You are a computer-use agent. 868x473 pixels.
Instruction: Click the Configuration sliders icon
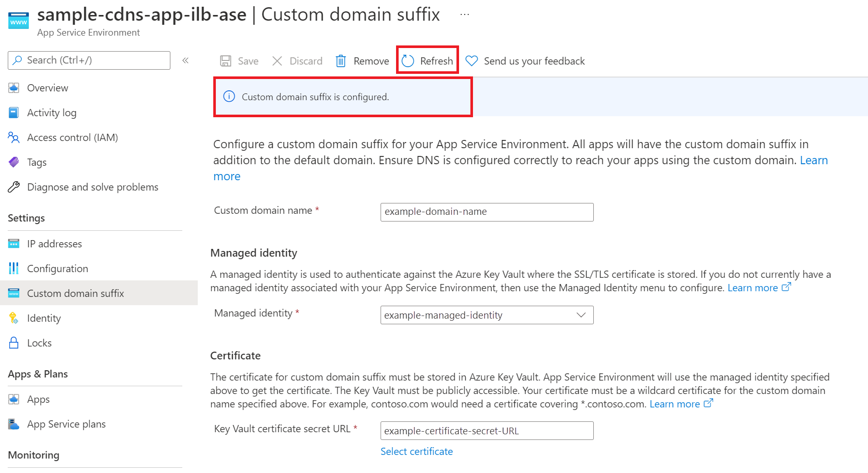coord(14,269)
